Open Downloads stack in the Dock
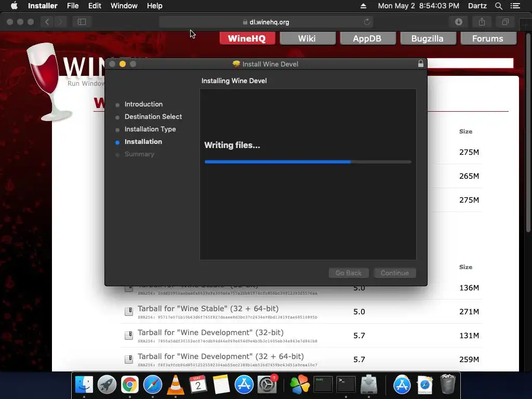Screen dimensions: 532x399 coord(425,385)
